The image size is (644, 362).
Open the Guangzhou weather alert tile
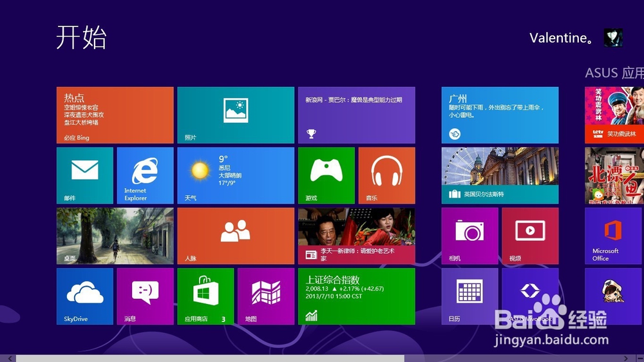pos(500,115)
